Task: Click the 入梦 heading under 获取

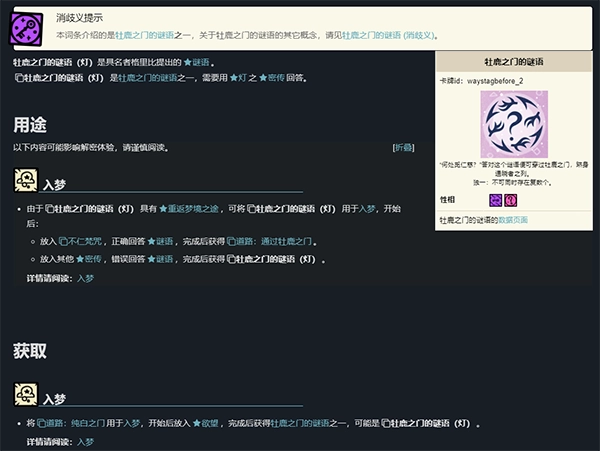Action: [54, 399]
